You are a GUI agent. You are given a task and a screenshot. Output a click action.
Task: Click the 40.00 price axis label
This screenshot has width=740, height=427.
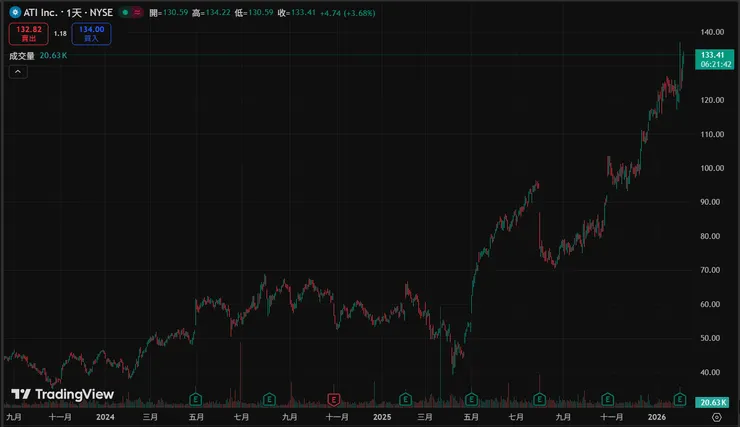[712, 372]
